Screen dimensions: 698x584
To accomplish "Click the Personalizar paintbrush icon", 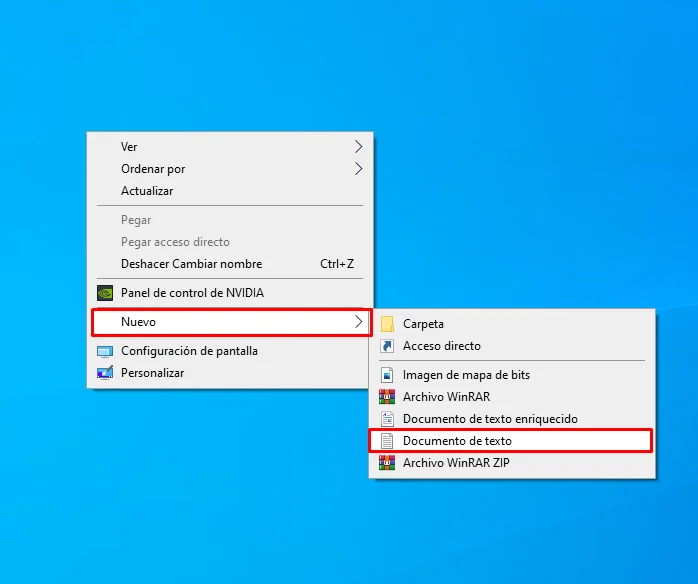I will point(105,373).
